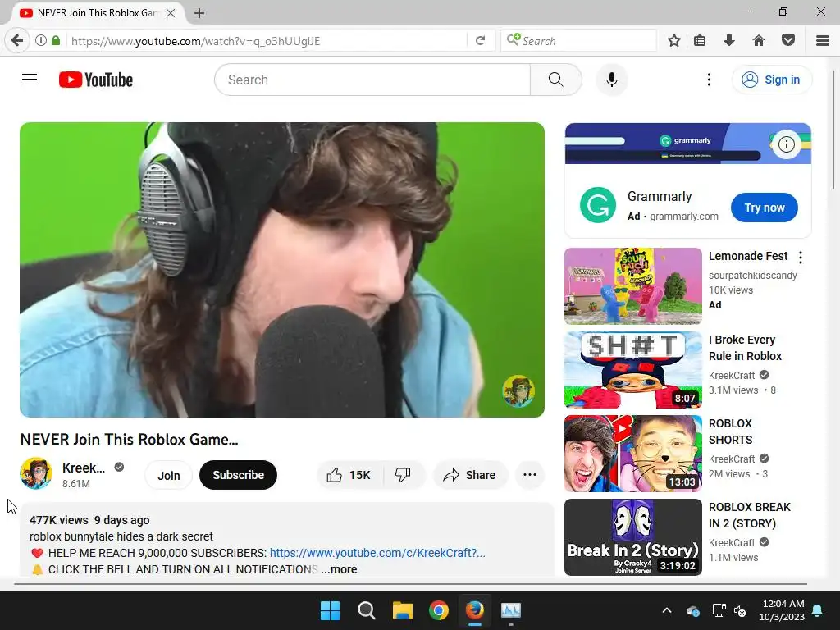Click Firefox icon in taskbar
840x630 pixels.
click(475, 610)
